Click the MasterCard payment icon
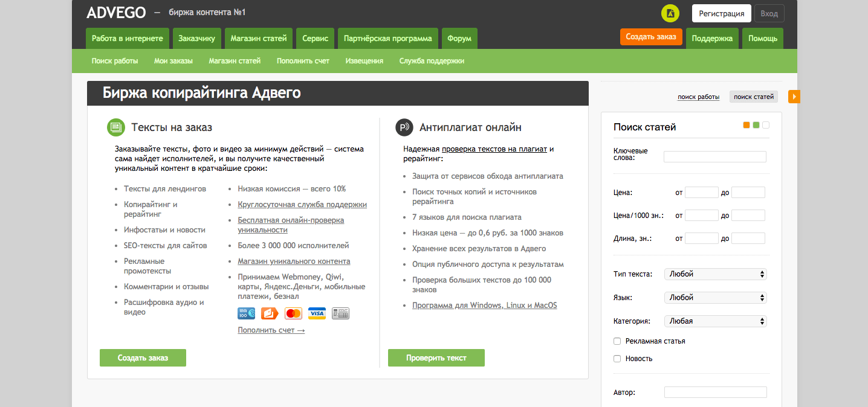The width and height of the screenshot is (868, 407). 293,313
